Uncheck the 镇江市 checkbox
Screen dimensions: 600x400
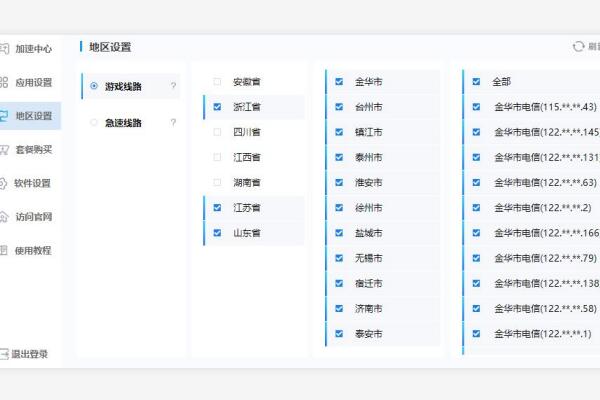pos(339,132)
